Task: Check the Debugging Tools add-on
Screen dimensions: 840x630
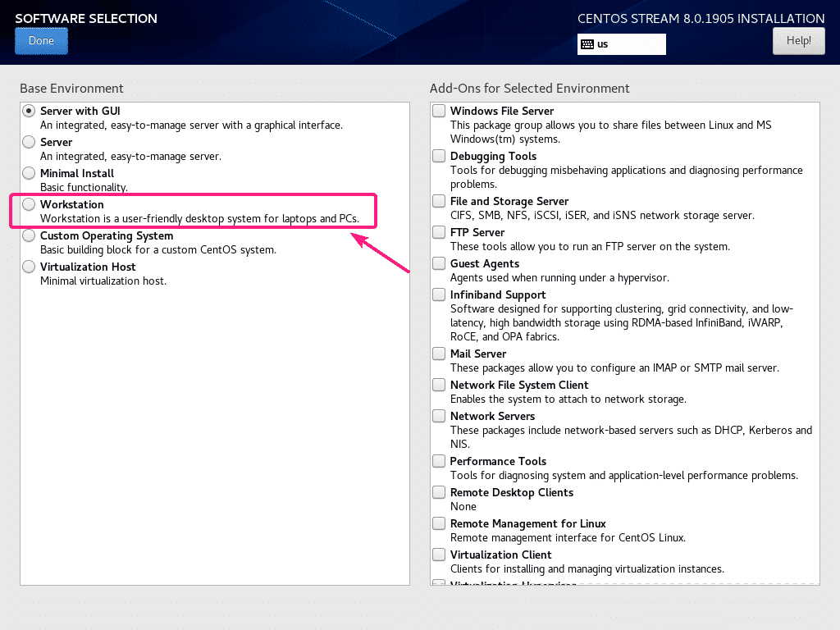Action: click(439, 155)
